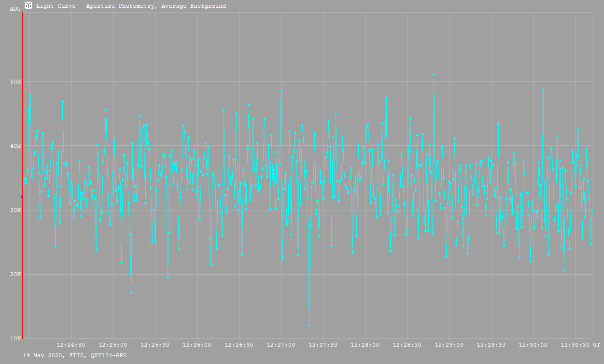Click the 30K label on the Y axis

tap(15, 210)
